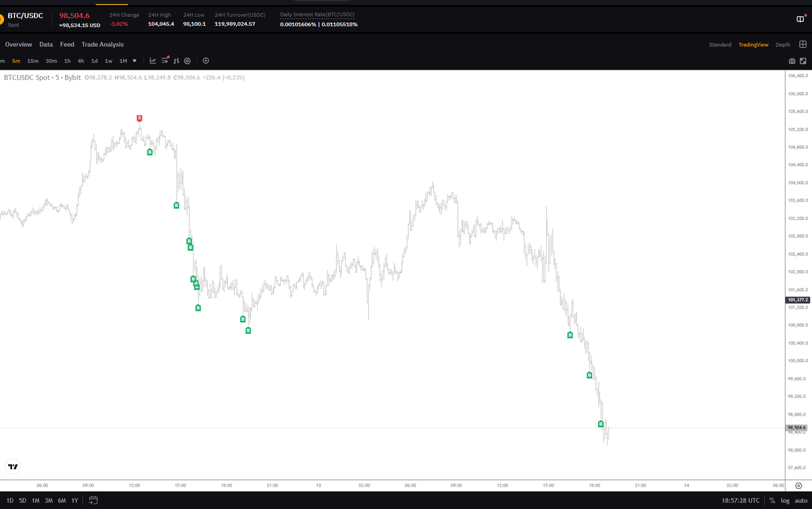Image resolution: width=812 pixels, height=509 pixels.
Task: Switch to Depth chart view
Action: [783, 45]
